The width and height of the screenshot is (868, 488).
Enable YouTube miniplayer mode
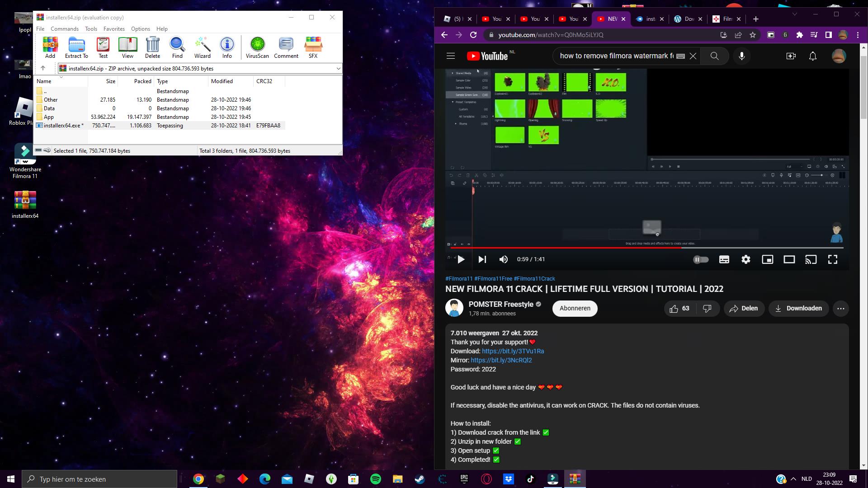click(767, 259)
